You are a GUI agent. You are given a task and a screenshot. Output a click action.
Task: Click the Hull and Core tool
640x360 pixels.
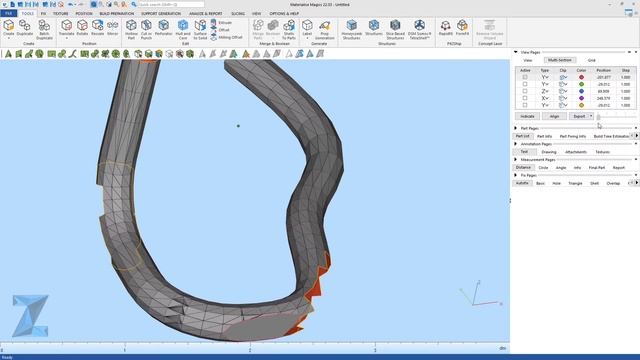pos(183,29)
